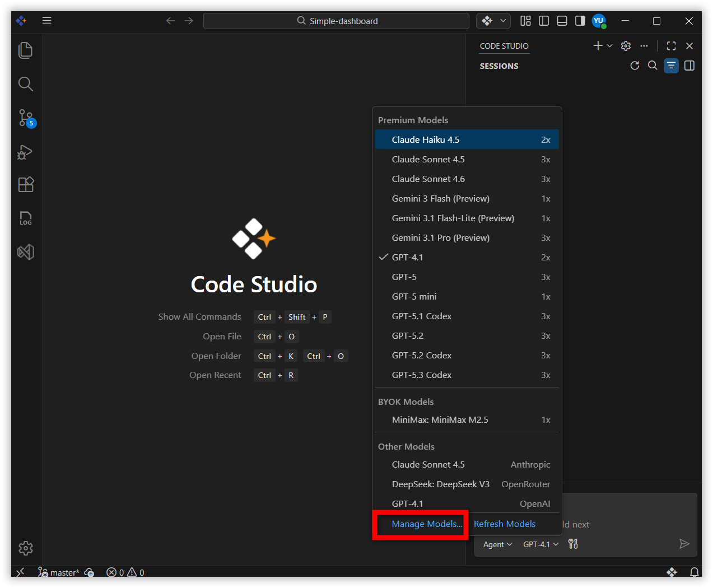This screenshot has height=588, width=713.
Task: Open Source Control view with 5 changes
Action: (x=26, y=118)
